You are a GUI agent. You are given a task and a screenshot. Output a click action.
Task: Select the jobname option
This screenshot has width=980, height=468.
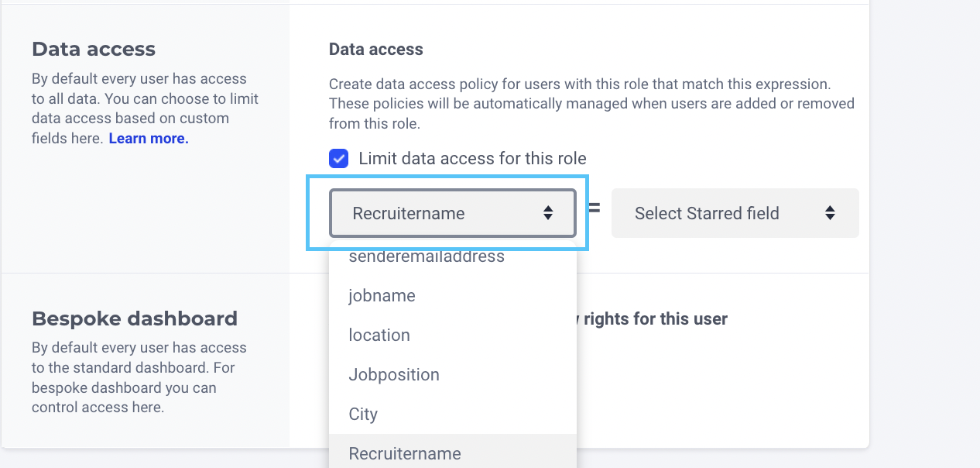[x=382, y=296]
